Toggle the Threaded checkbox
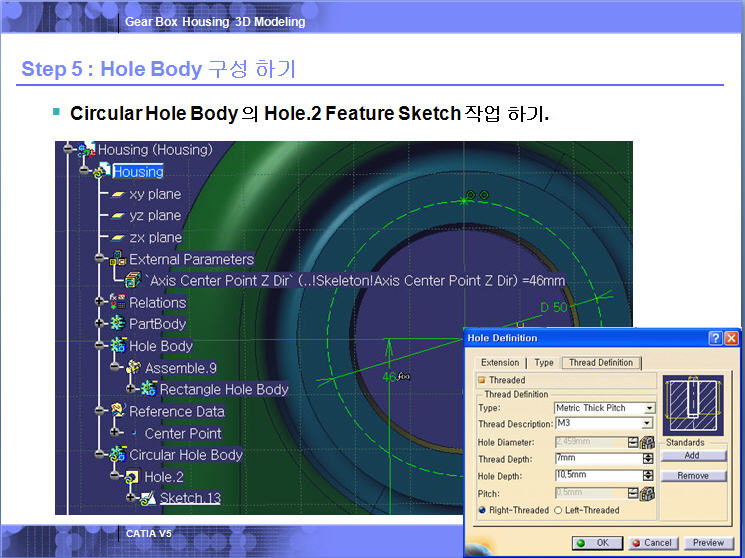The width and height of the screenshot is (745, 558). 481,380
